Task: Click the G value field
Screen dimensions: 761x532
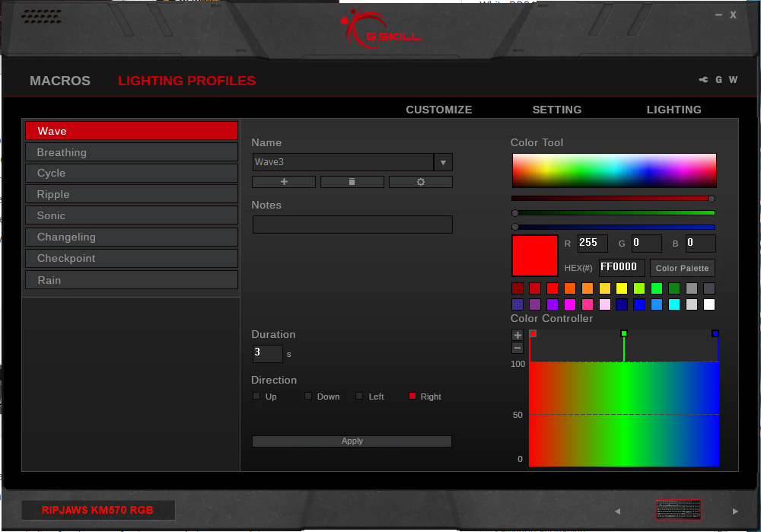Action: point(646,244)
